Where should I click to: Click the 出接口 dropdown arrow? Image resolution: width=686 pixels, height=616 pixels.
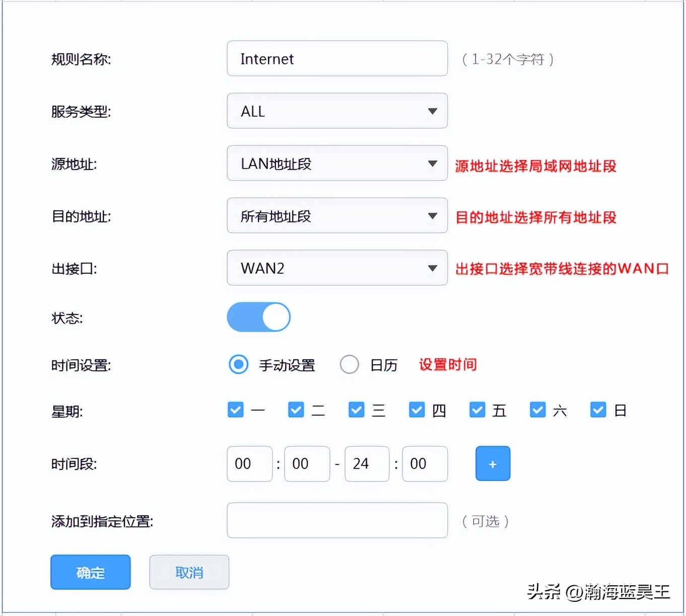click(432, 268)
